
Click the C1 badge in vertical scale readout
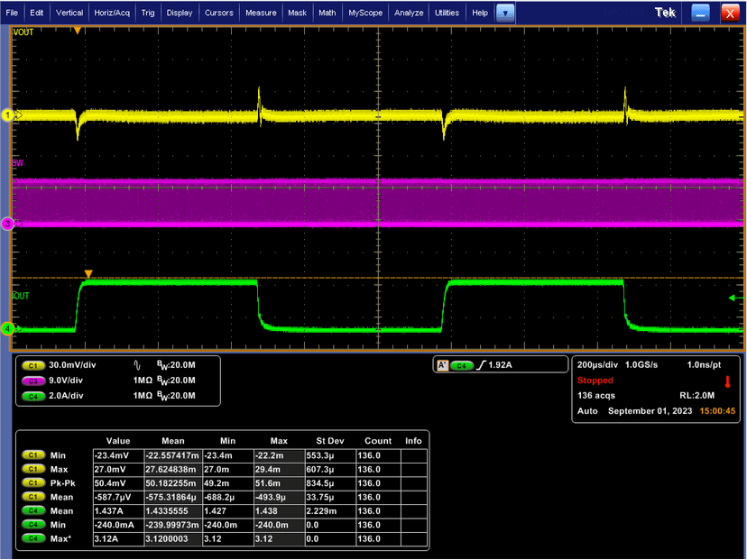tap(33, 366)
